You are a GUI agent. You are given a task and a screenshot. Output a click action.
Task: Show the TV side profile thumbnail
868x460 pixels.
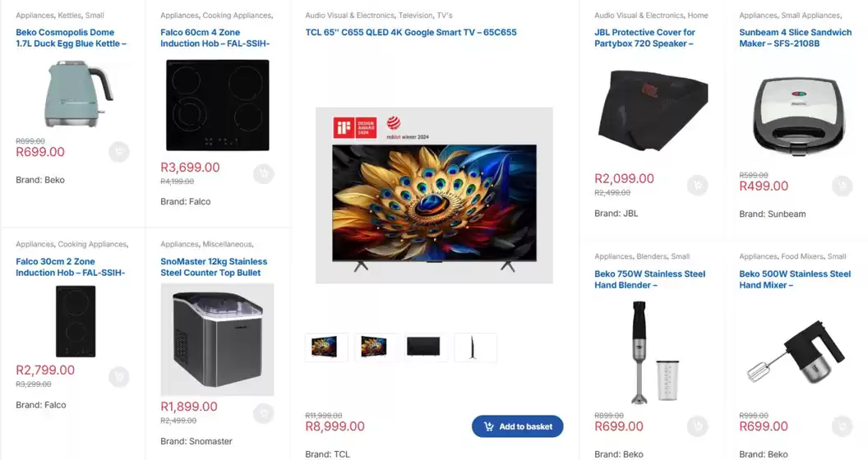point(475,347)
